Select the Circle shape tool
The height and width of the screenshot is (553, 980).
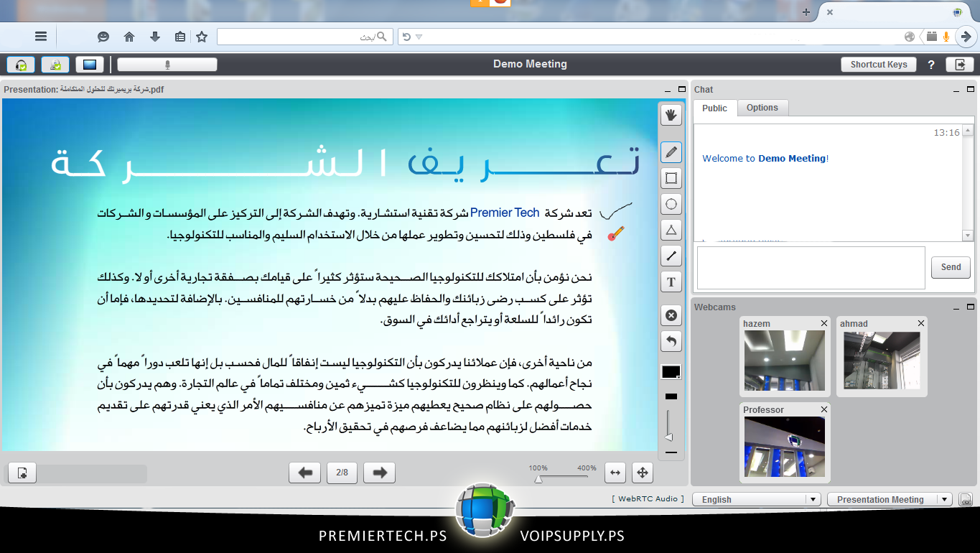click(671, 204)
